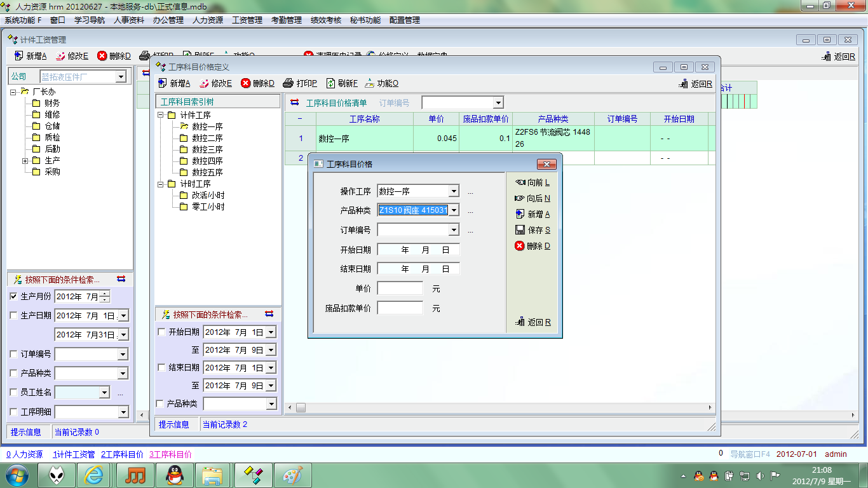Click 打印P printer icon in 工序科目价格定义 toolbar
Viewport: 868px width, 488px height.
tap(288, 83)
